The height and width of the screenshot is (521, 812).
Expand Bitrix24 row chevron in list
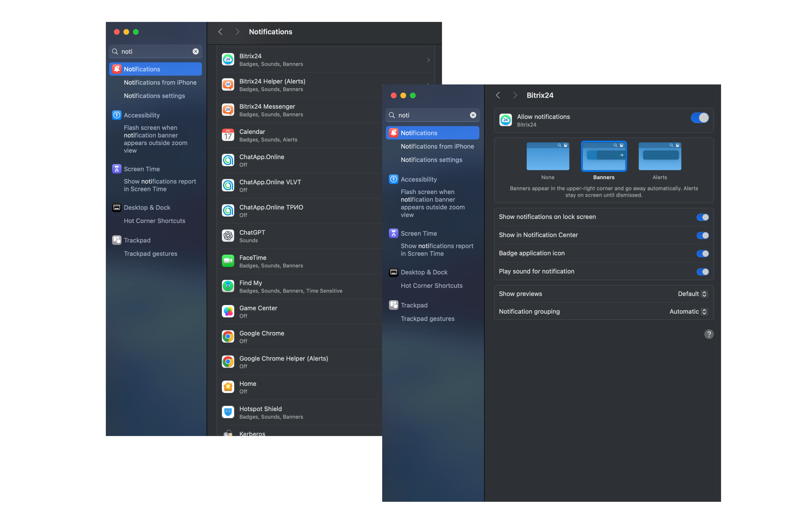tap(428, 60)
